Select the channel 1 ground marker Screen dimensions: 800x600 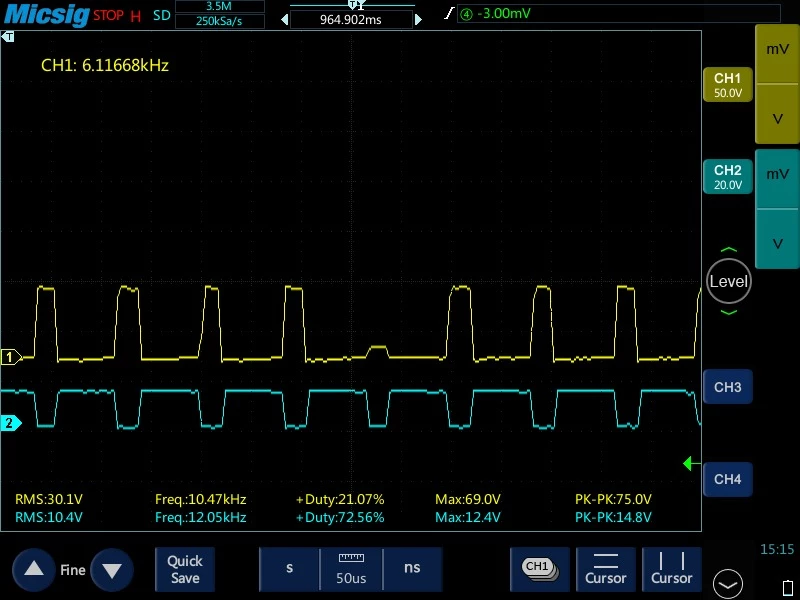(x=10, y=357)
